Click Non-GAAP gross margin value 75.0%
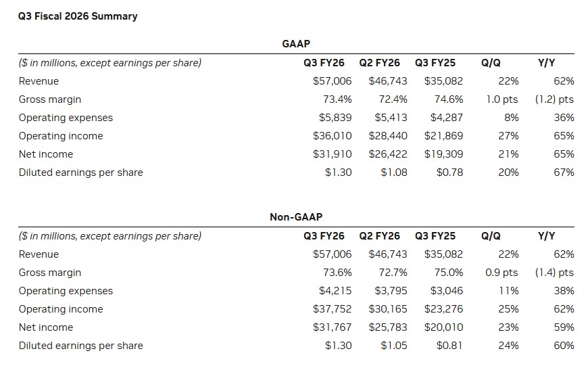Viewport: 588px width, 368px height. [x=449, y=273]
